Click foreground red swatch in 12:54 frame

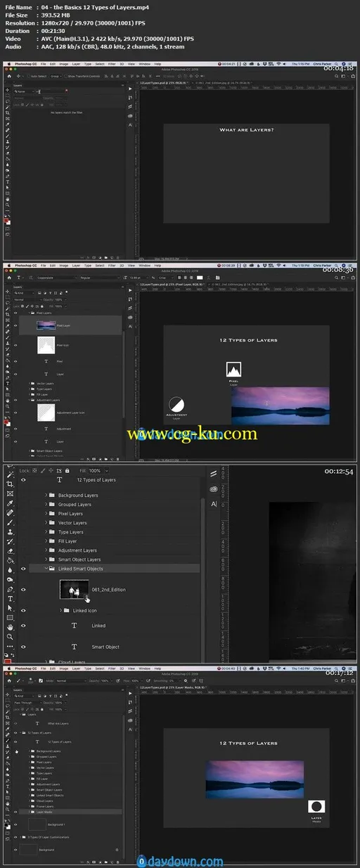pyautogui.click(x=7, y=660)
